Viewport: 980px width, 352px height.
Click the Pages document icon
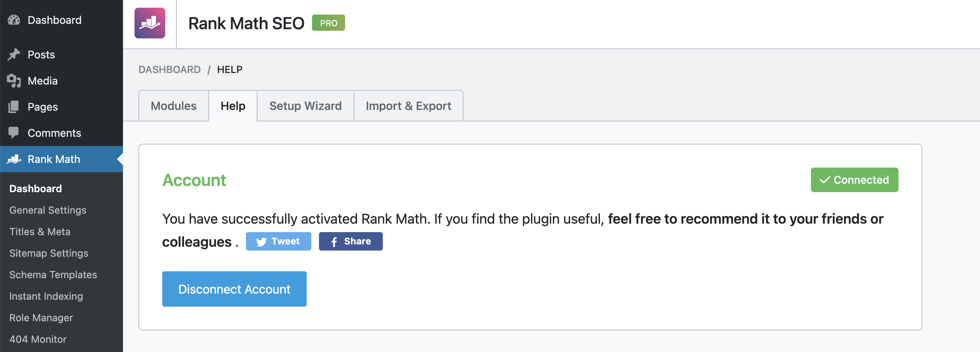click(x=14, y=107)
